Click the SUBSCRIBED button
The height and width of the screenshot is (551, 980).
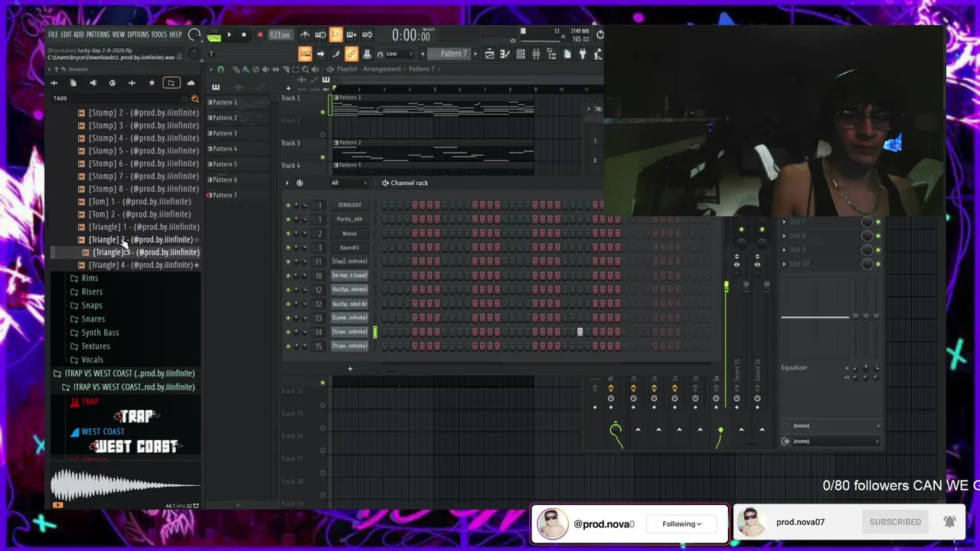(895, 522)
